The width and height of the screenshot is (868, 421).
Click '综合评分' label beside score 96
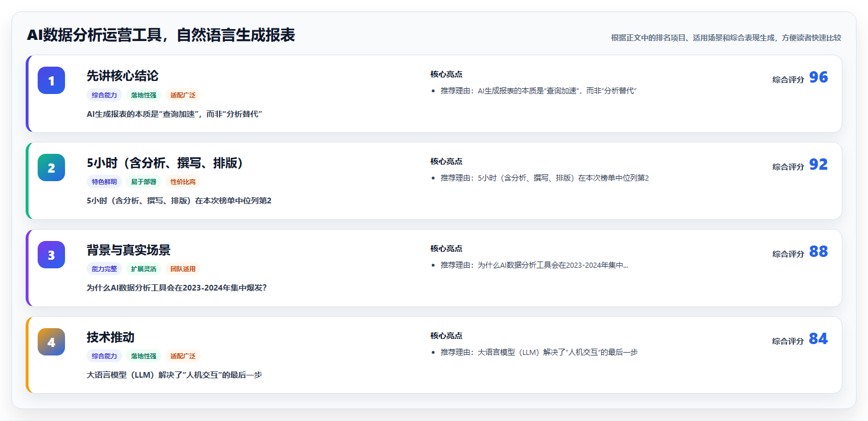[788, 80]
